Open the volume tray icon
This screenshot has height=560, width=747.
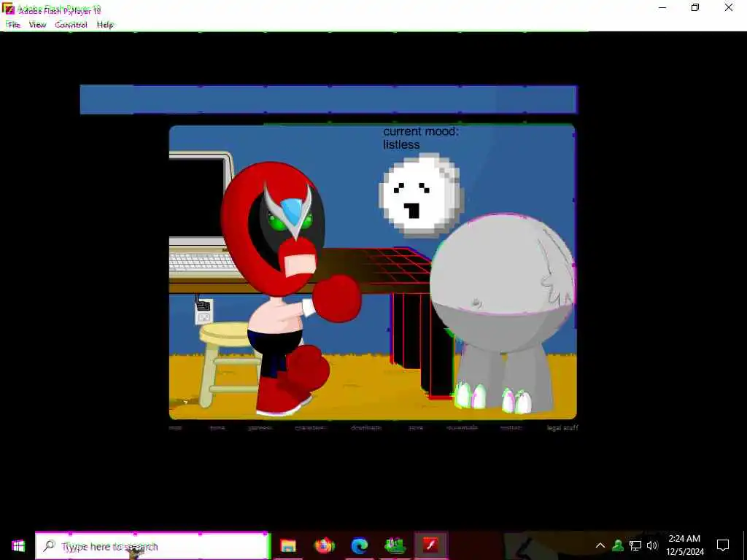point(652,545)
